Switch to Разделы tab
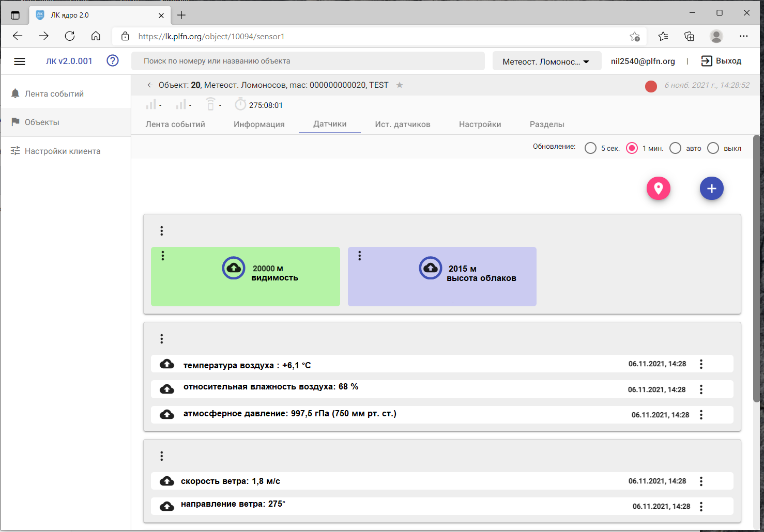The image size is (764, 532). click(547, 124)
